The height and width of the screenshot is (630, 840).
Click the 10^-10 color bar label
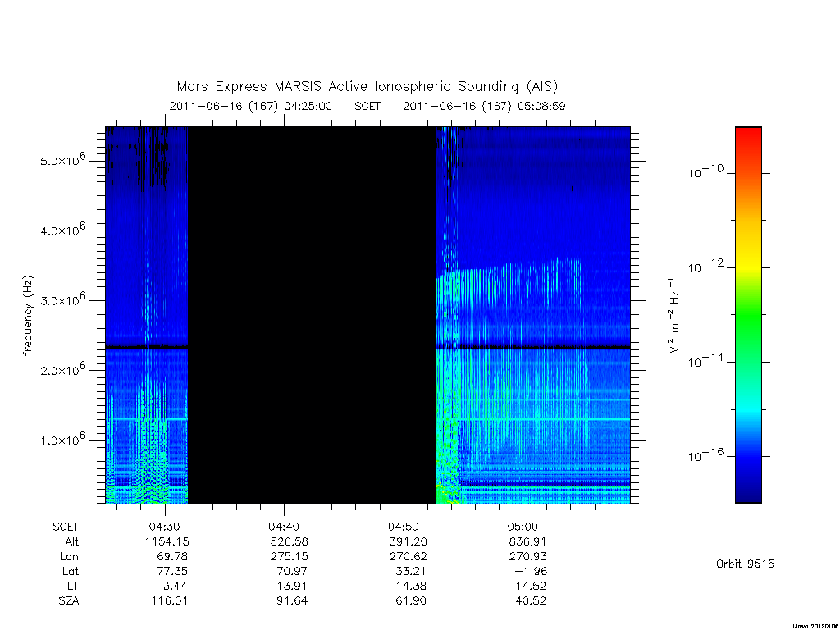[705, 171]
